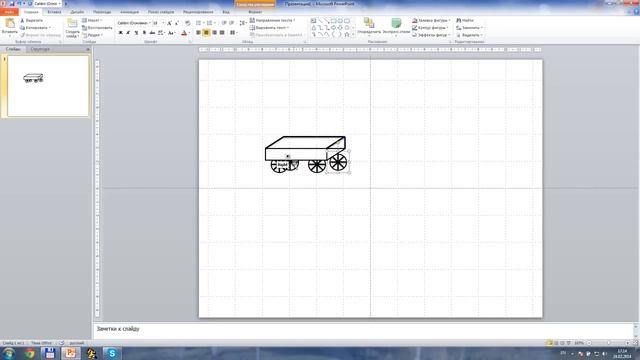
Task: Switch to the Insert (Вставка) tab
Action: (x=54, y=12)
